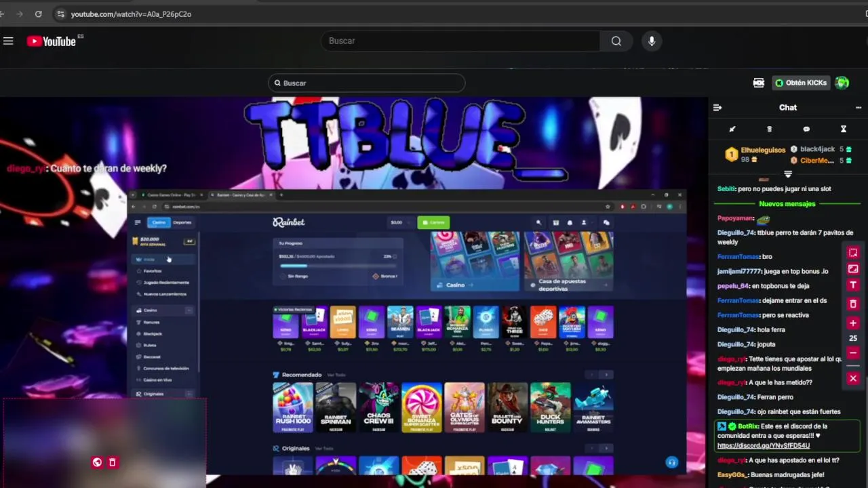Click Tu Progreso progress bar
868x488 pixels.
click(338, 266)
